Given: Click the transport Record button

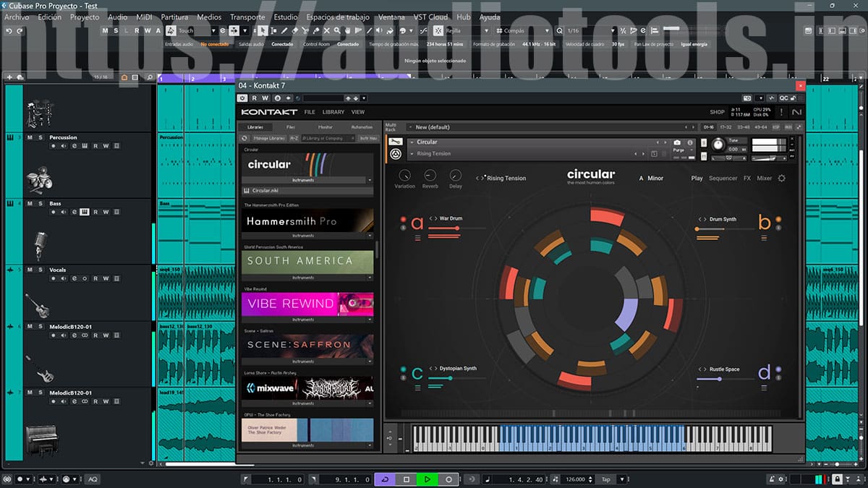Looking at the screenshot, I should pos(448,479).
